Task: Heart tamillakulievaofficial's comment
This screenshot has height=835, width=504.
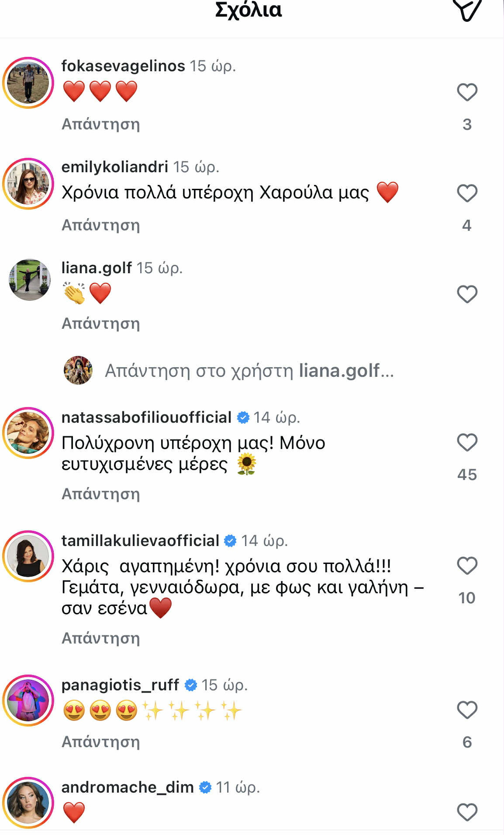Action: (467, 566)
